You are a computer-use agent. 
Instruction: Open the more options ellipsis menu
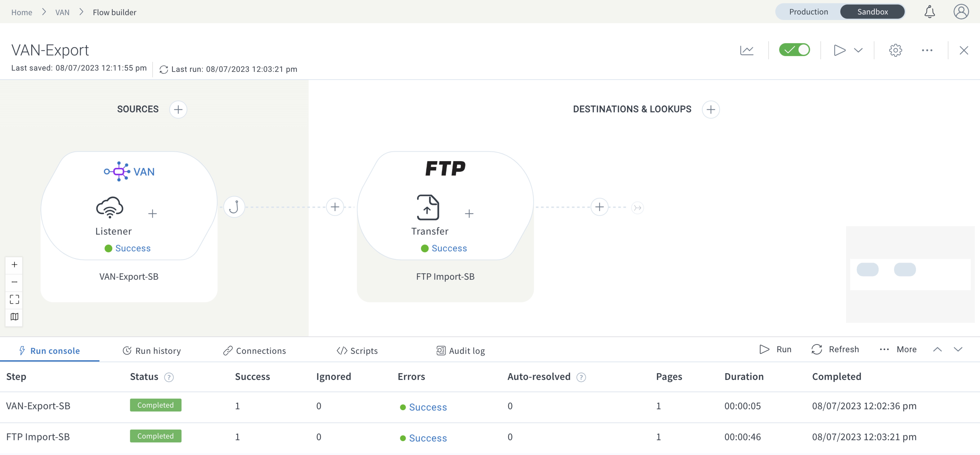pos(927,50)
